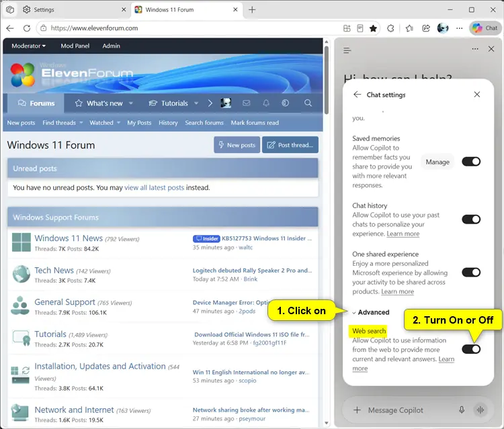Open Find threads dropdown

[x=62, y=123]
